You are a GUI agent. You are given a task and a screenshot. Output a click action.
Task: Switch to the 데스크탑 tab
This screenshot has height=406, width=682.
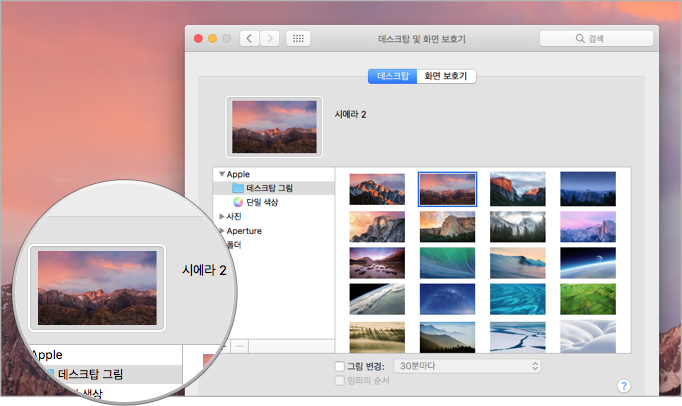click(392, 76)
